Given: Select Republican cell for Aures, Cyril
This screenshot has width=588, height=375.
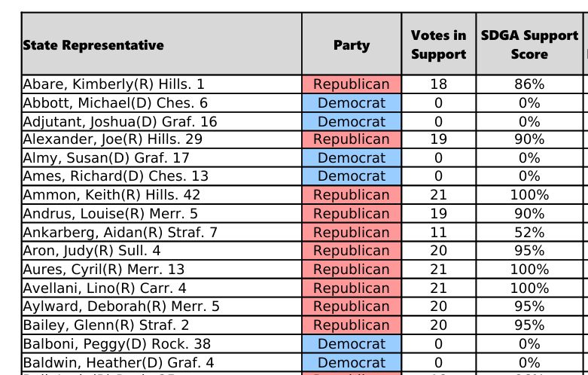Looking at the screenshot, I should pyautogui.click(x=351, y=270).
